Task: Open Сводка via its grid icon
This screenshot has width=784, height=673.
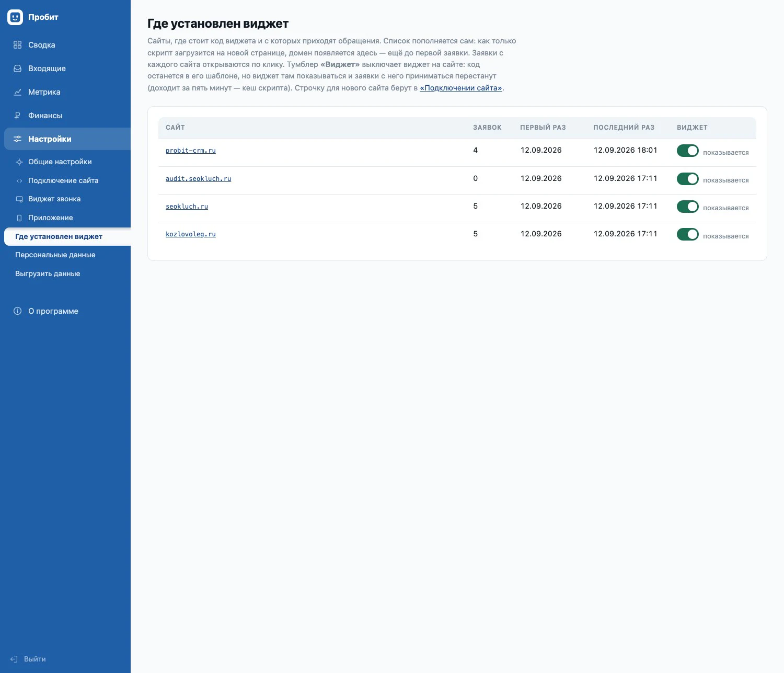Action: [x=17, y=45]
